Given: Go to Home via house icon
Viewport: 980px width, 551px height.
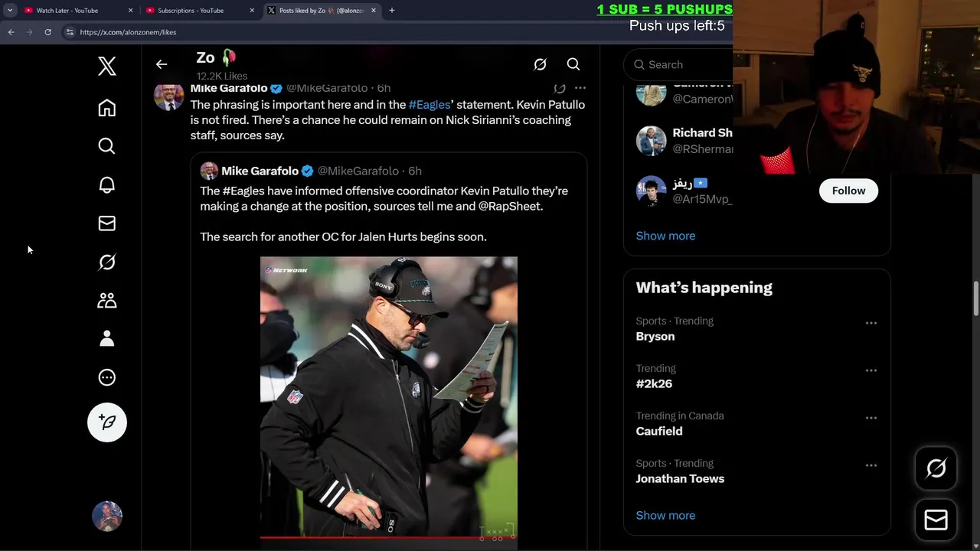Looking at the screenshot, I should (x=107, y=108).
